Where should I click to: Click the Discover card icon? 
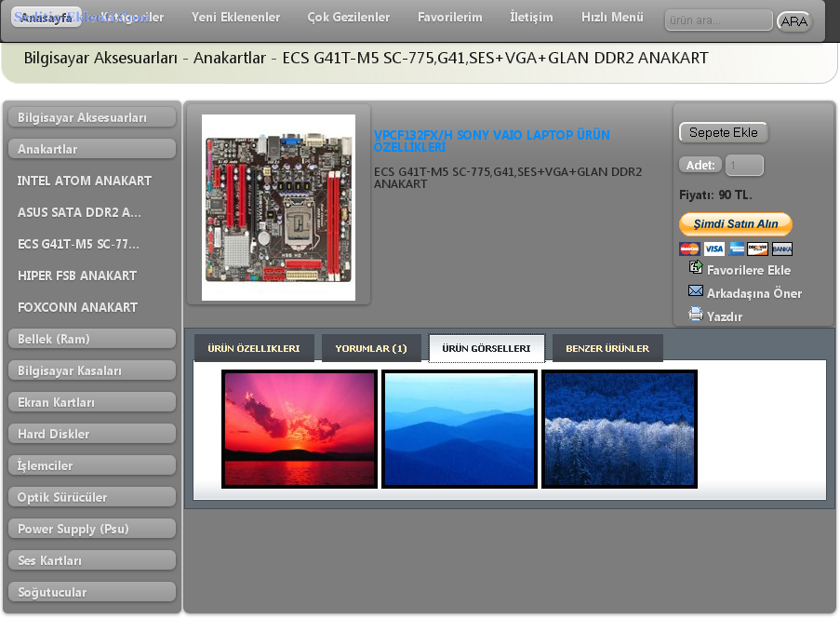(x=757, y=249)
